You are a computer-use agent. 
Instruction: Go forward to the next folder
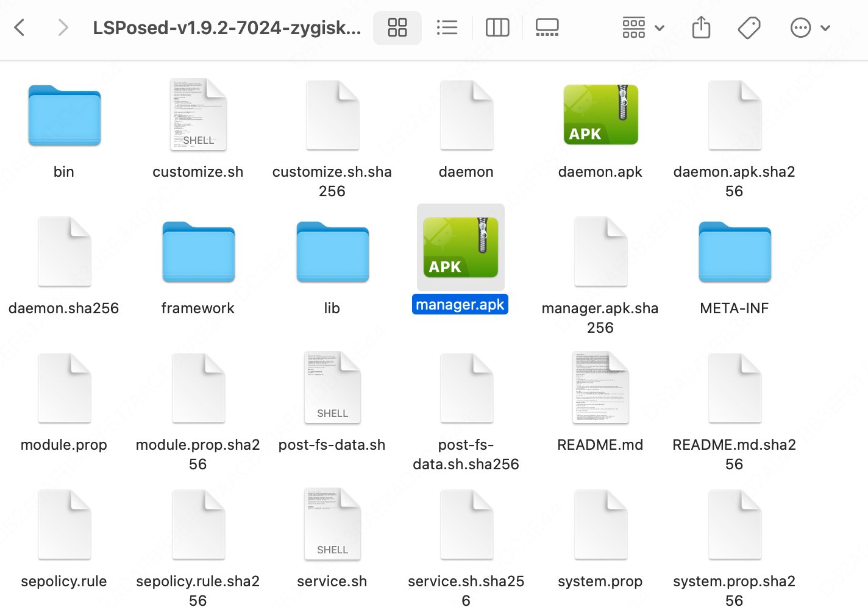62,27
